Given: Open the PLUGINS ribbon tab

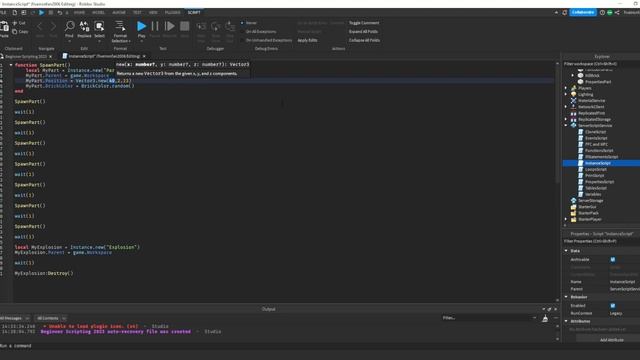Looking at the screenshot, I should 173,13.
